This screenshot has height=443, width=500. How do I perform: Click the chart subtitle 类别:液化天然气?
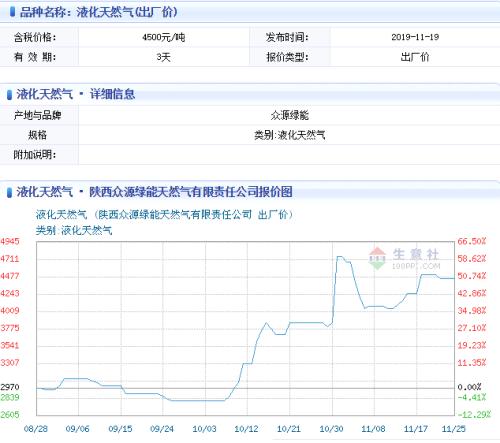74,230
